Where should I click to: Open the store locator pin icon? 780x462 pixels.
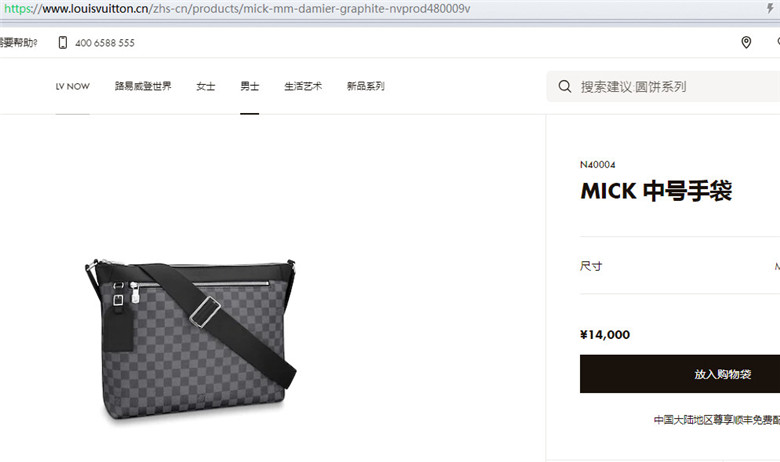coord(746,42)
